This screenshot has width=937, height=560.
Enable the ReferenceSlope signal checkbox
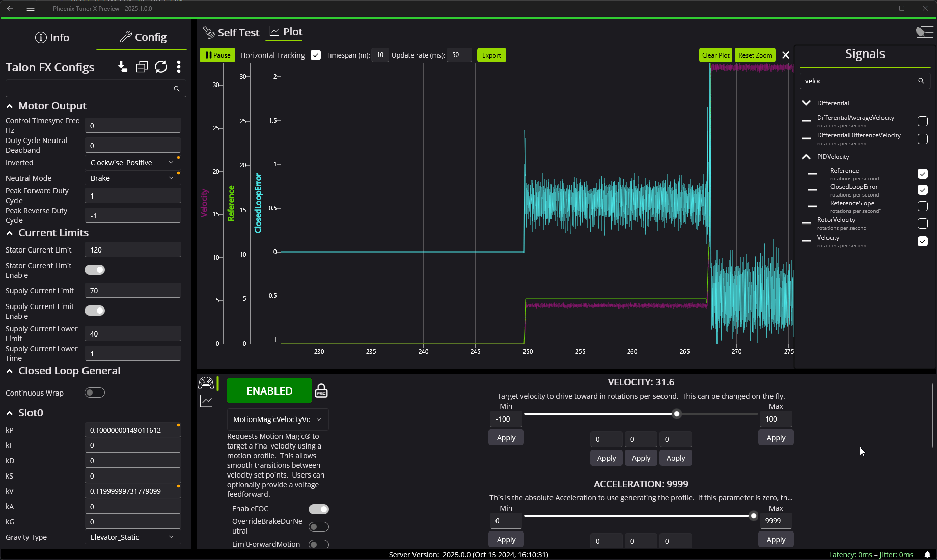coord(922,206)
